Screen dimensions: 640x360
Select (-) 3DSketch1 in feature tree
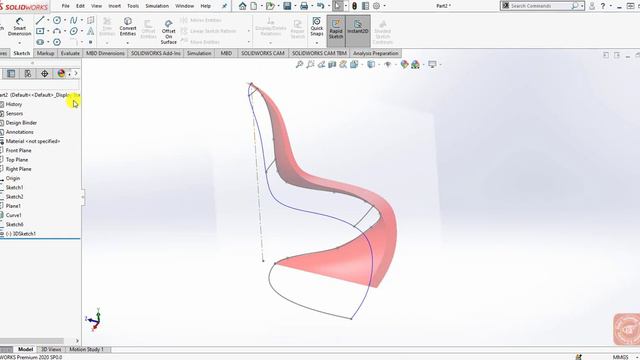point(20,234)
